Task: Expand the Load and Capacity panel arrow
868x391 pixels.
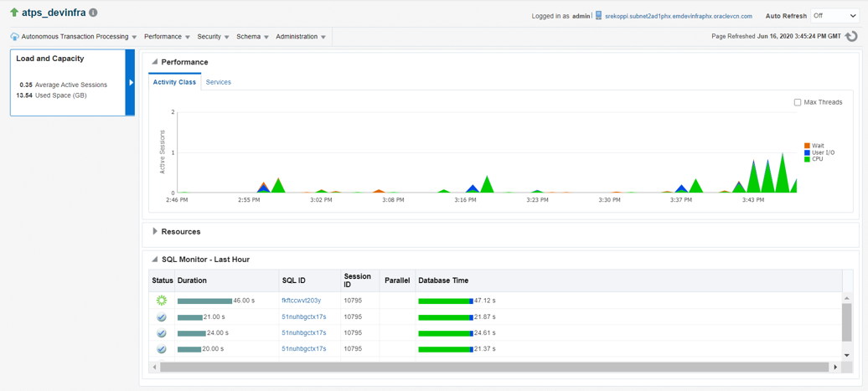Action: tap(131, 82)
